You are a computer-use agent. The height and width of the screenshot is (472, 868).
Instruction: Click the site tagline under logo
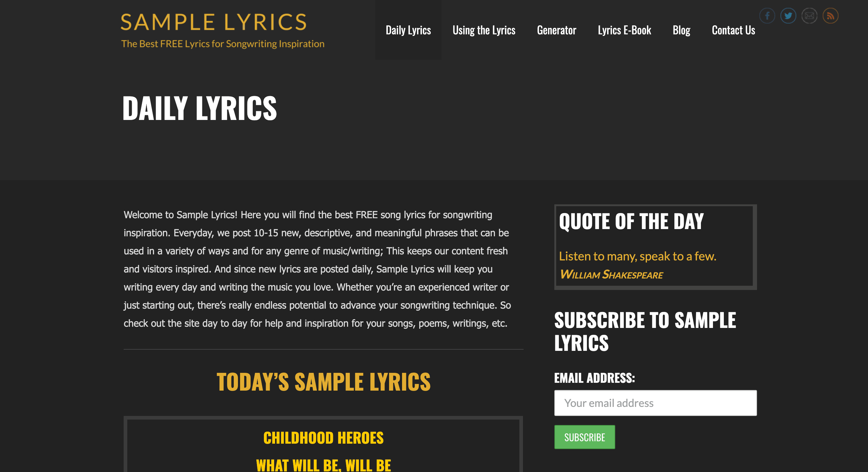click(222, 44)
